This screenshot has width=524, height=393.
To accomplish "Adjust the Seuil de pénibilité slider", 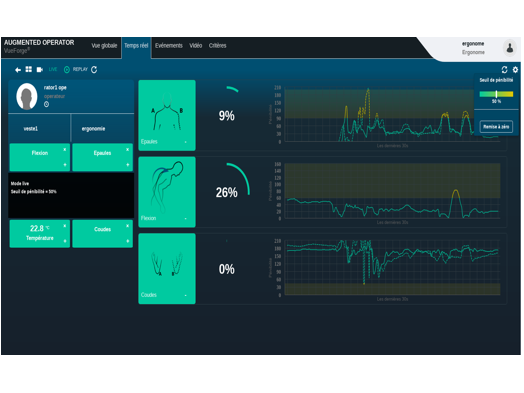I will [496, 94].
